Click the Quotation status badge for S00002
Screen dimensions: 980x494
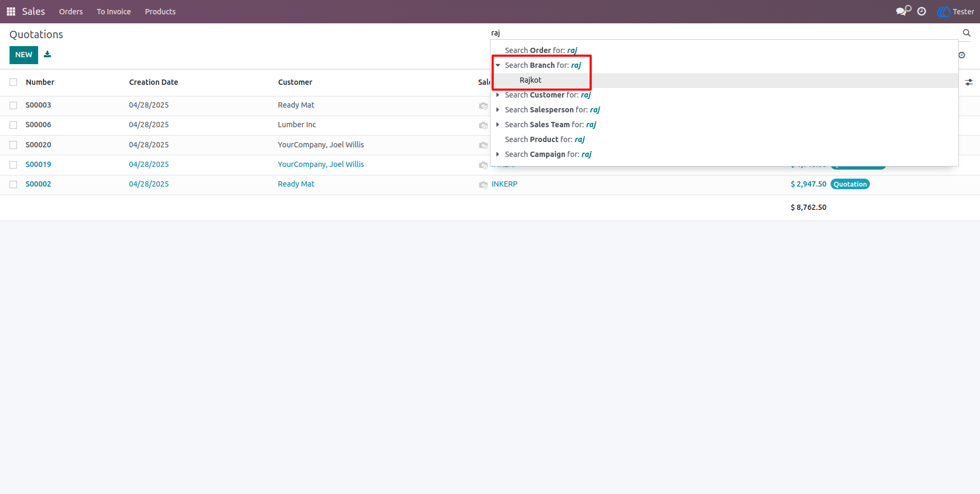click(850, 184)
